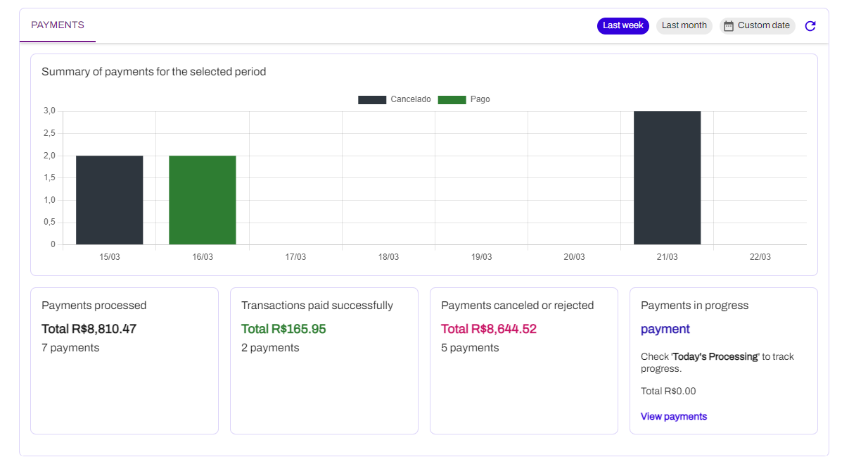The height and width of the screenshot is (457, 868).
Task: Click the 19/03 axis label
Action: 481,257
